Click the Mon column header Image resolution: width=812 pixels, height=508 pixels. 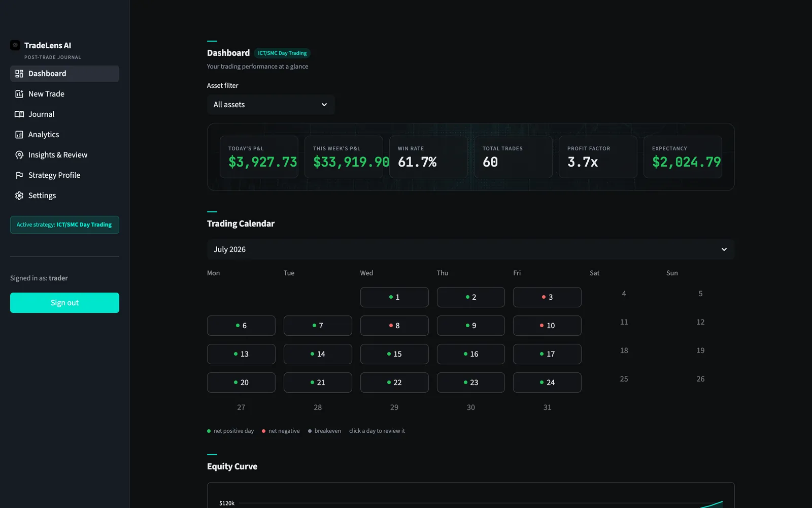click(x=213, y=273)
